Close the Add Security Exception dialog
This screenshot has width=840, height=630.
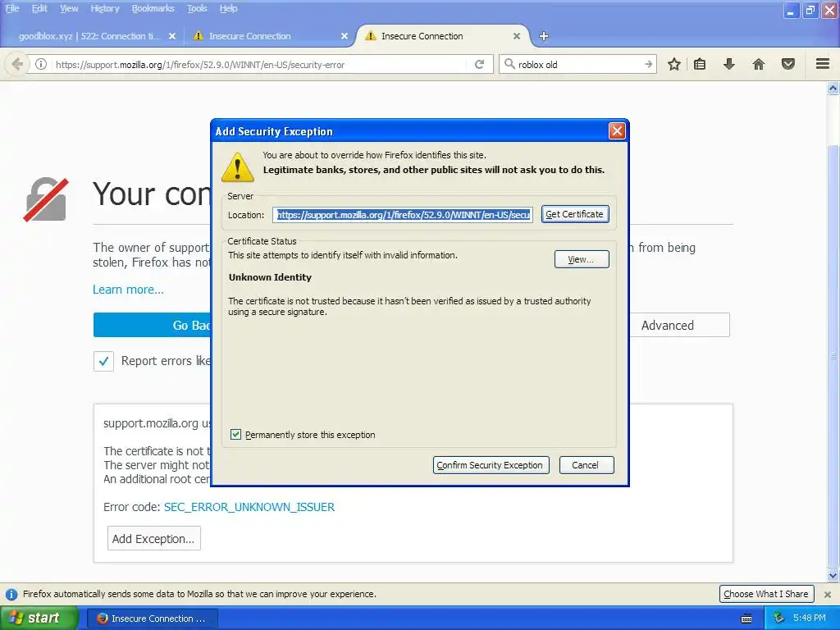click(617, 131)
